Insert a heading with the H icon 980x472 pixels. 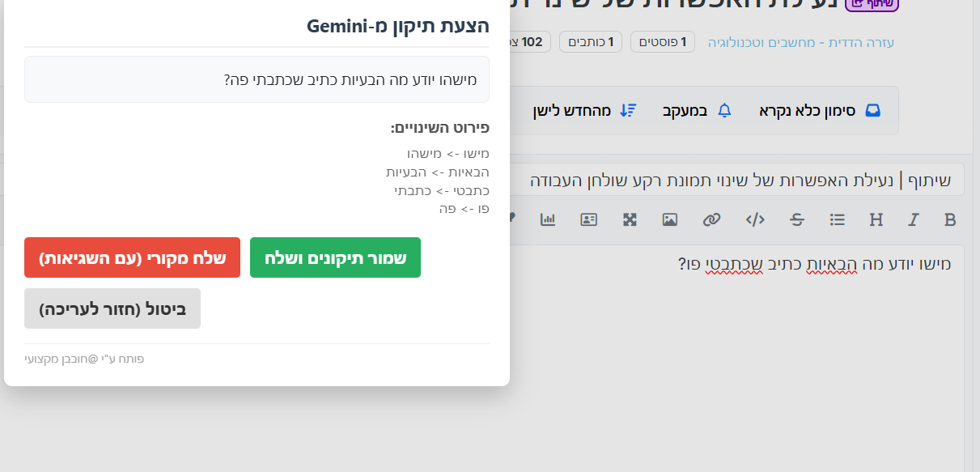[x=876, y=219]
